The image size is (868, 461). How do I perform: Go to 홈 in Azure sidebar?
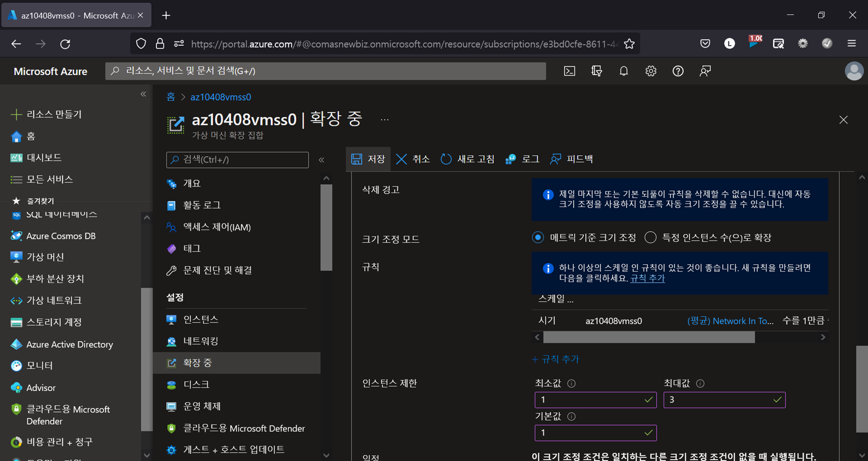click(x=23, y=136)
